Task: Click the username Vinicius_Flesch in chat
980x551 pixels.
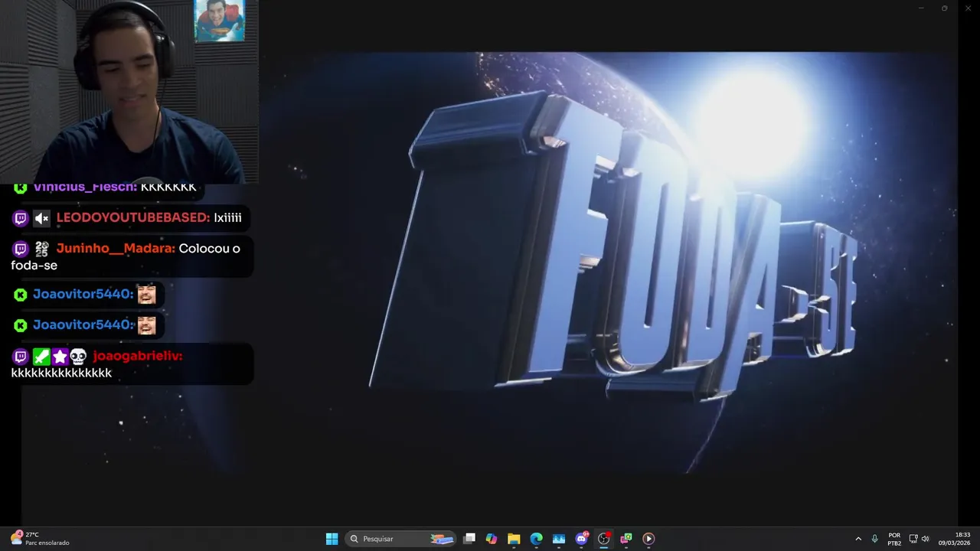Action: coord(86,187)
